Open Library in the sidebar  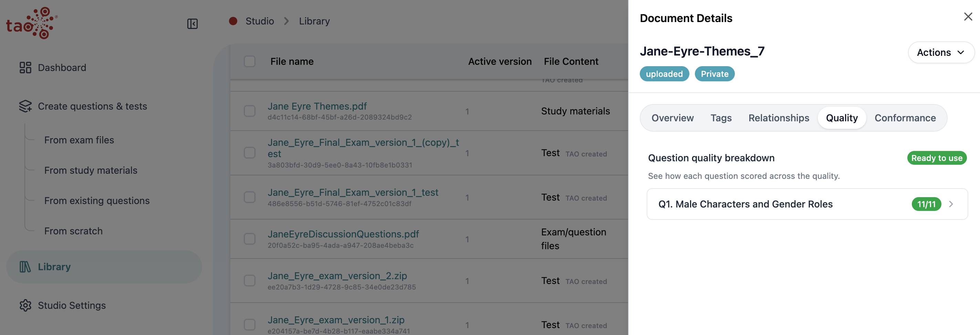coord(104,266)
